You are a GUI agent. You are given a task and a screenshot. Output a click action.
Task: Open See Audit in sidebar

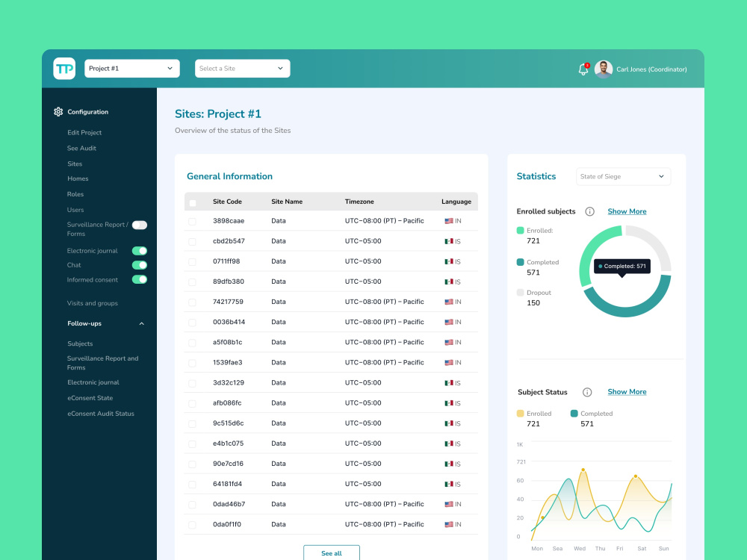(x=81, y=148)
